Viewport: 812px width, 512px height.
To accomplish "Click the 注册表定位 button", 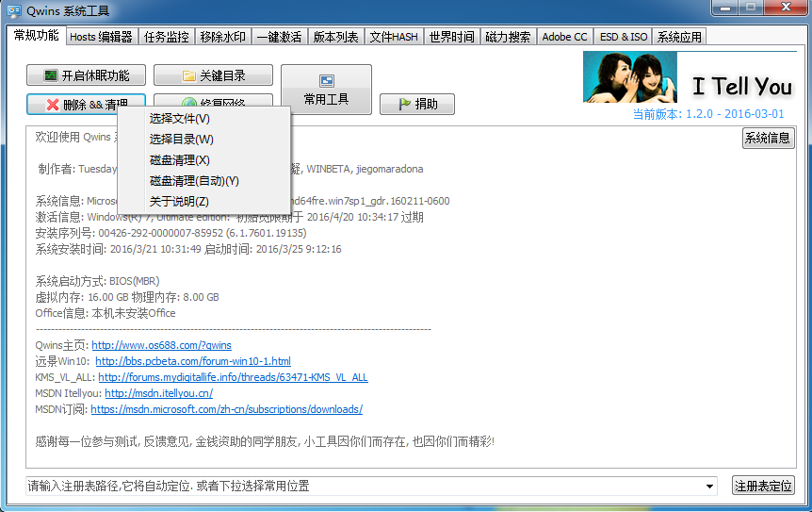I will 763,487.
